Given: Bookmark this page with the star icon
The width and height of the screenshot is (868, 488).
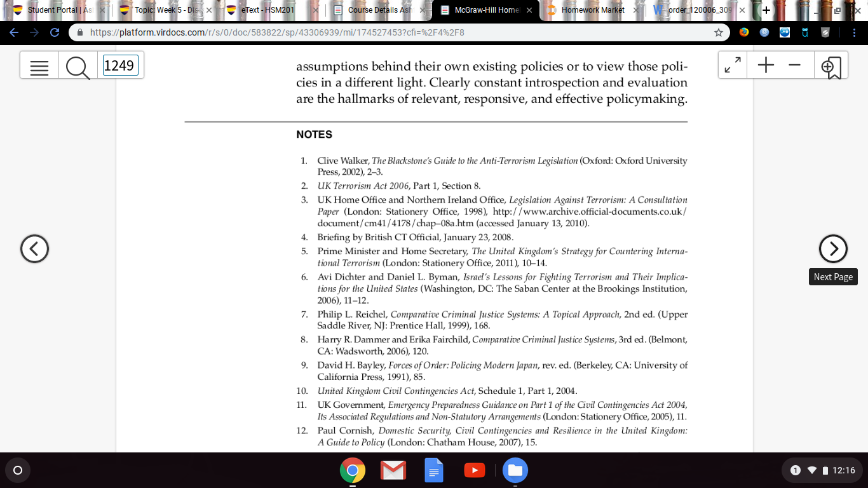Looking at the screenshot, I should [719, 32].
